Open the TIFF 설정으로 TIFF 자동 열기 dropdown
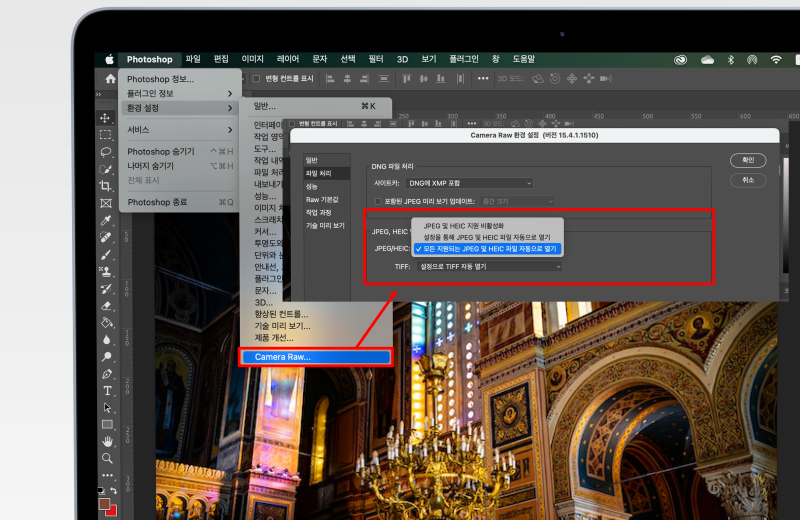Screen dimensions: 800x520 pos(489,266)
